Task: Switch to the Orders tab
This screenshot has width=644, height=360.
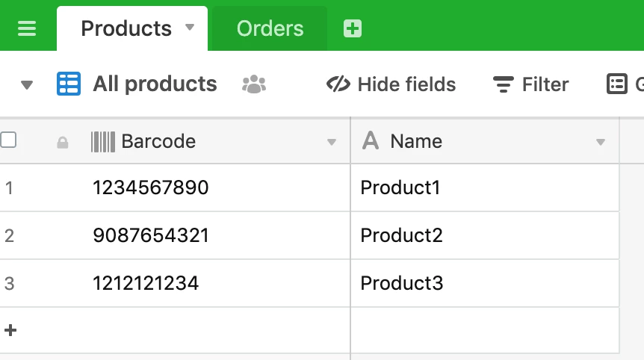Action: 270,28
